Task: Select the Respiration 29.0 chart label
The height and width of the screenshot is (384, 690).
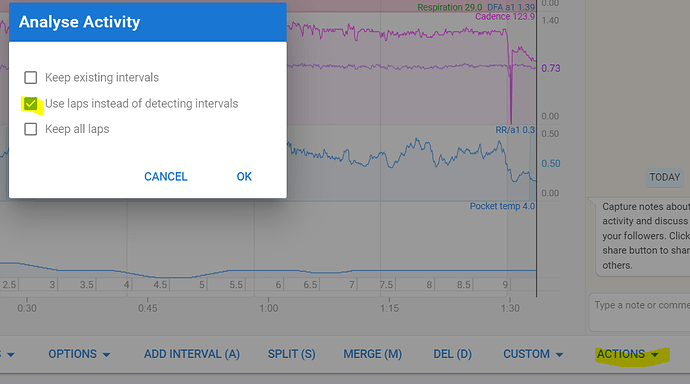Action: point(449,7)
